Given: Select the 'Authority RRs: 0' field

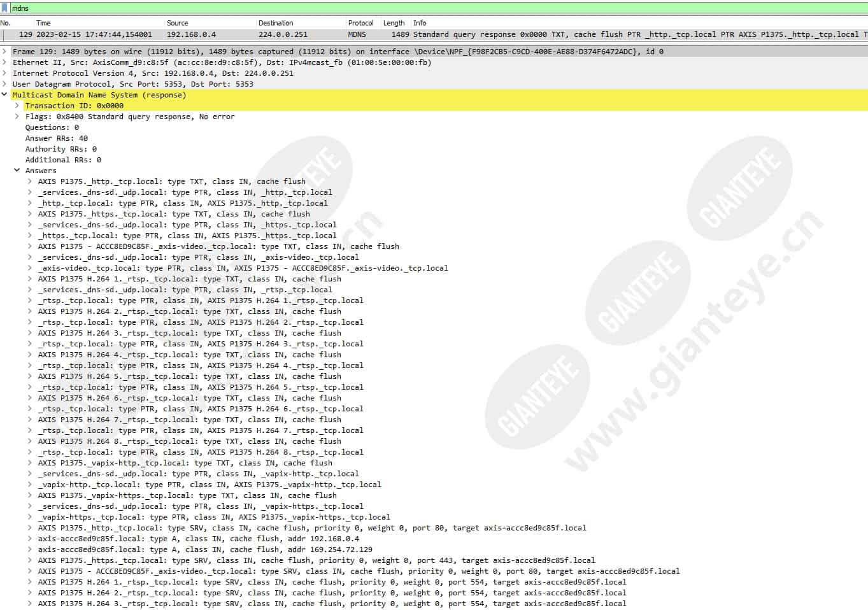Looking at the screenshot, I should (61, 149).
